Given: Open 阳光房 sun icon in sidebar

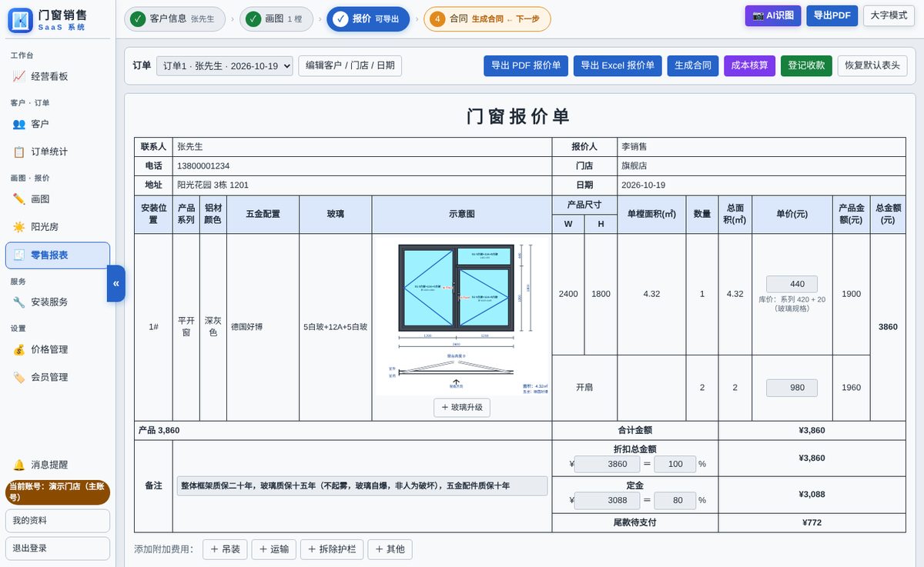Looking at the screenshot, I should pos(19,227).
